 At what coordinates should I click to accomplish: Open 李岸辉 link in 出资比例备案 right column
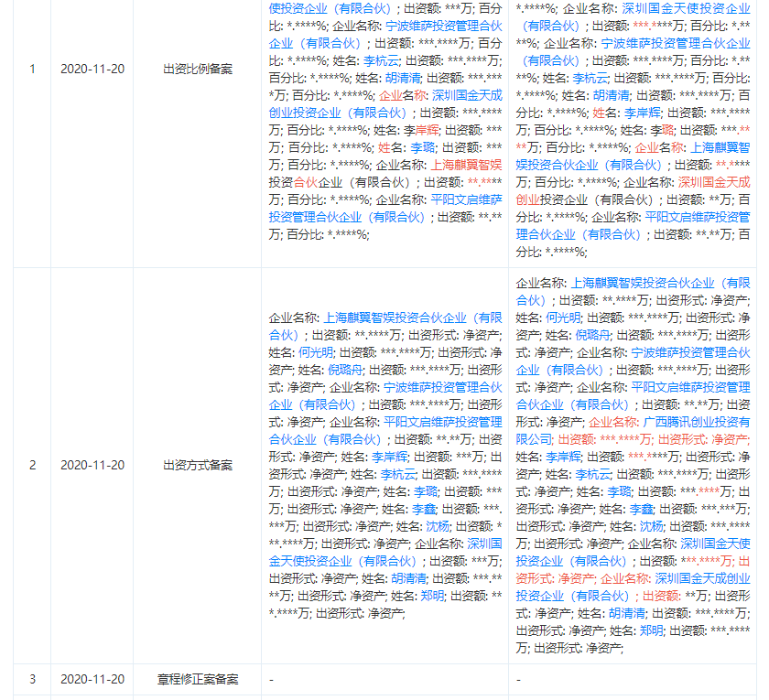click(x=642, y=113)
